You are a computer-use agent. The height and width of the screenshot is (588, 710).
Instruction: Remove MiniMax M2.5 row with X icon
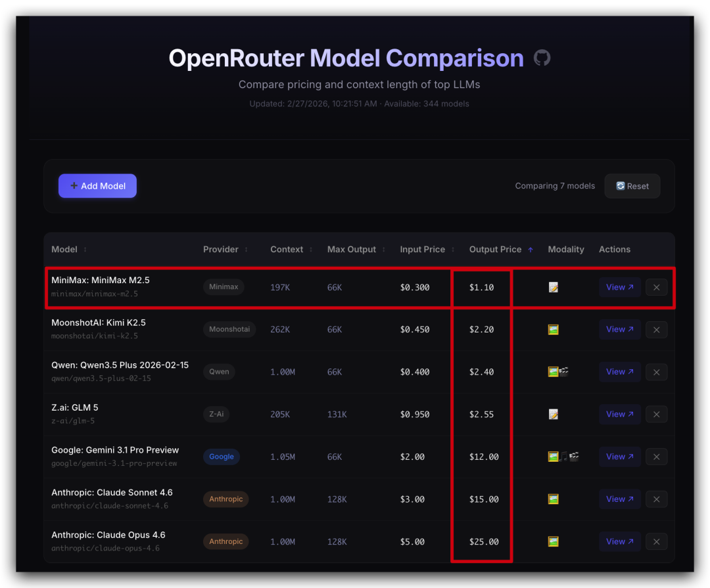click(x=656, y=287)
